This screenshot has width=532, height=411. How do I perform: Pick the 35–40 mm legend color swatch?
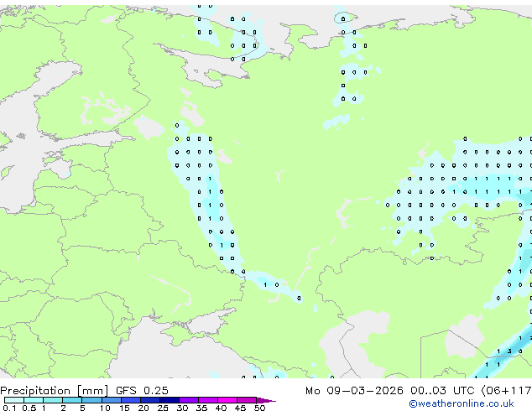[x=210, y=400]
